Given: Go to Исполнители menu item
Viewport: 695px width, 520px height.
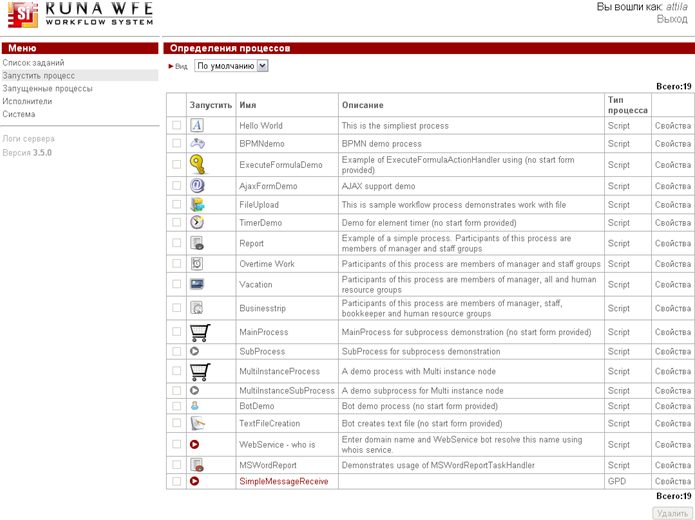Looking at the screenshot, I should [x=27, y=101].
